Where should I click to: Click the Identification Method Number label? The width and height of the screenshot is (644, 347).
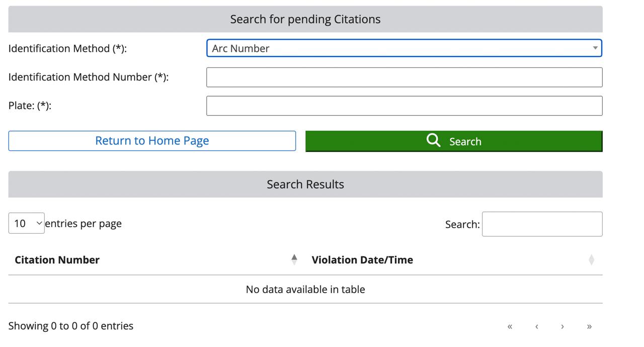tap(89, 77)
